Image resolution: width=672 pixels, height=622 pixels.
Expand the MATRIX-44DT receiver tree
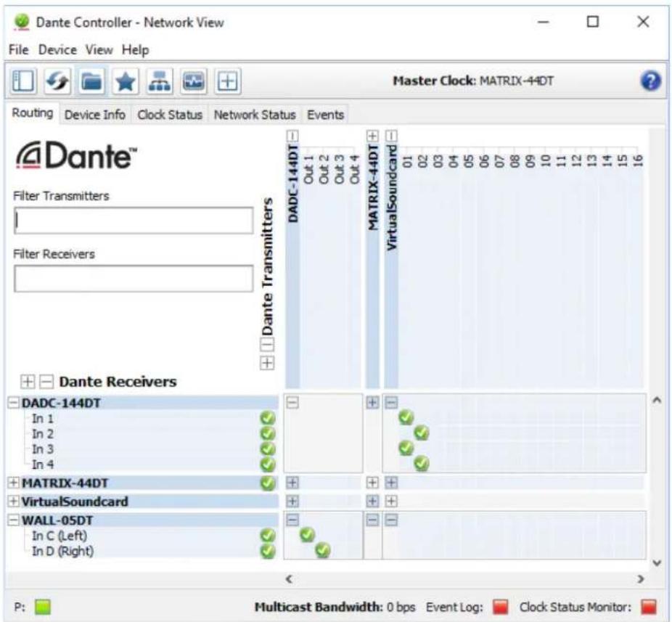(14, 483)
